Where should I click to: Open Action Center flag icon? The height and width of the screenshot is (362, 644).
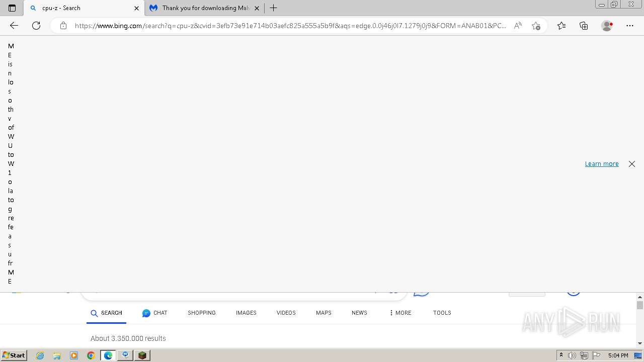point(596,355)
